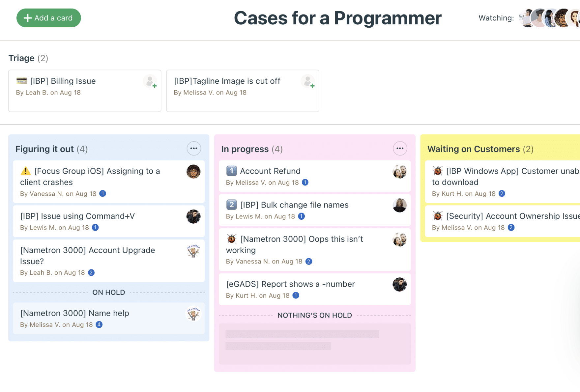This screenshot has width=580, height=392.
Task: Click the avatar on Oops this isn't working card
Action: click(399, 239)
